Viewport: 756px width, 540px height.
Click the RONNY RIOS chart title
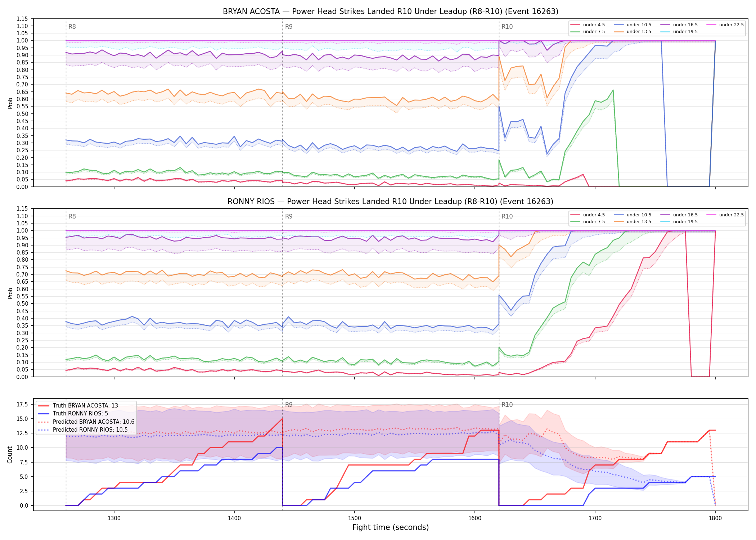tap(391, 202)
